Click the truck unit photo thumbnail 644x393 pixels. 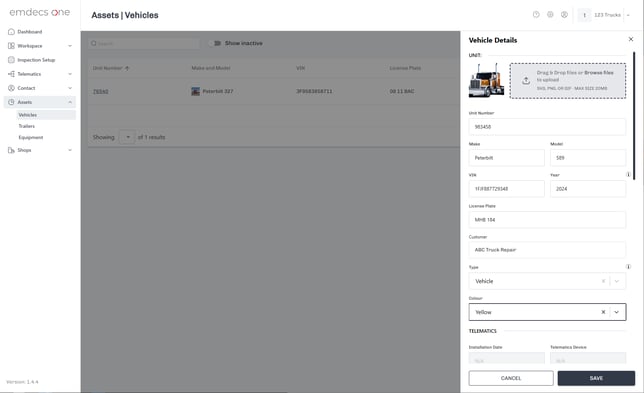click(x=486, y=80)
